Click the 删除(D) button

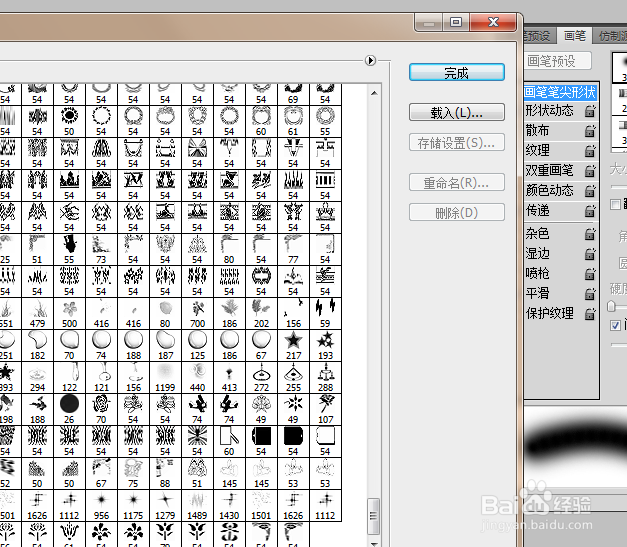[457, 212]
